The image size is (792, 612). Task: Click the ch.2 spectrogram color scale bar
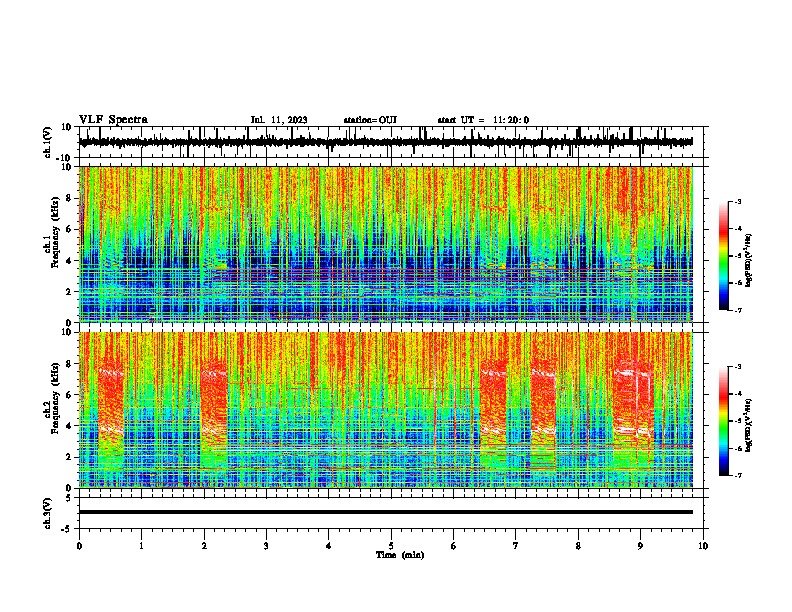(723, 421)
